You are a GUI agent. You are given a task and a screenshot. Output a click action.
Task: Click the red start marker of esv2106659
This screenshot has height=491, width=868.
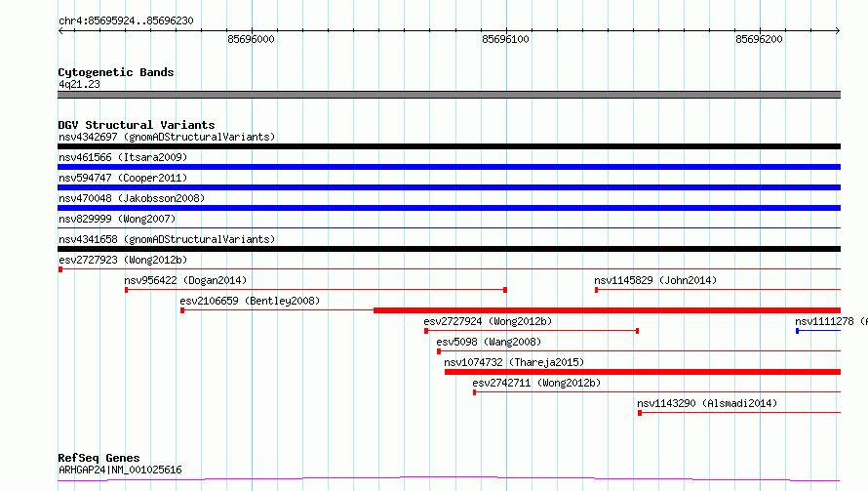pos(182,310)
